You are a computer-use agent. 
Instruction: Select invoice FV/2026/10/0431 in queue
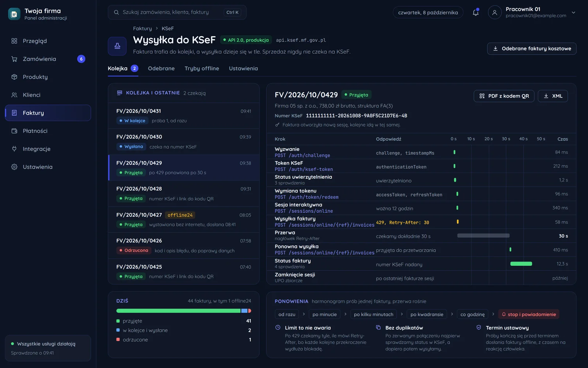pyautogui.click(x=184, y=116)
